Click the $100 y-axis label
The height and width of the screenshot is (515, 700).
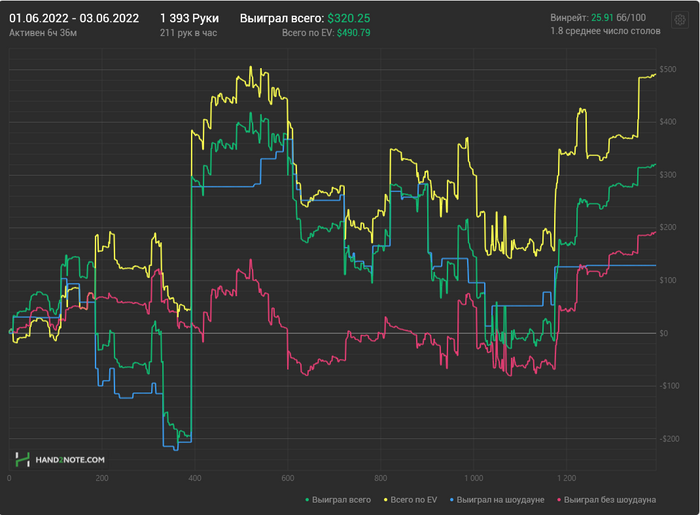pos(668,280)
